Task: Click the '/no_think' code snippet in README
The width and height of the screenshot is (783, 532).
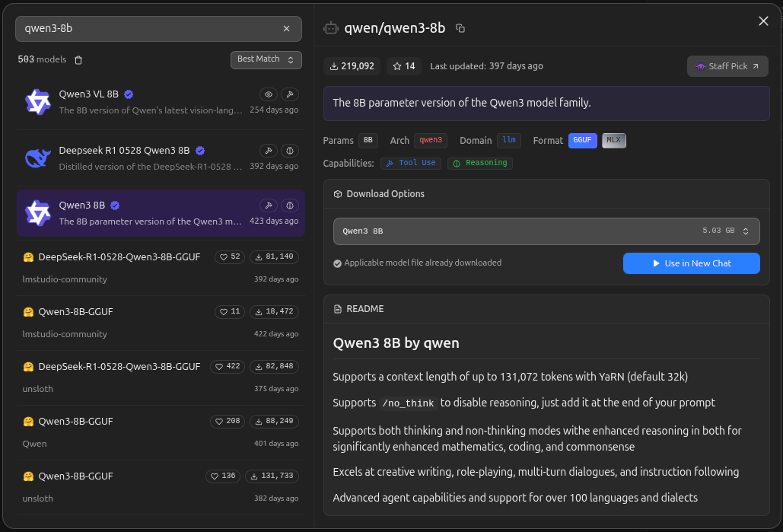Action: pyautogui.click(x=408, y=403)
